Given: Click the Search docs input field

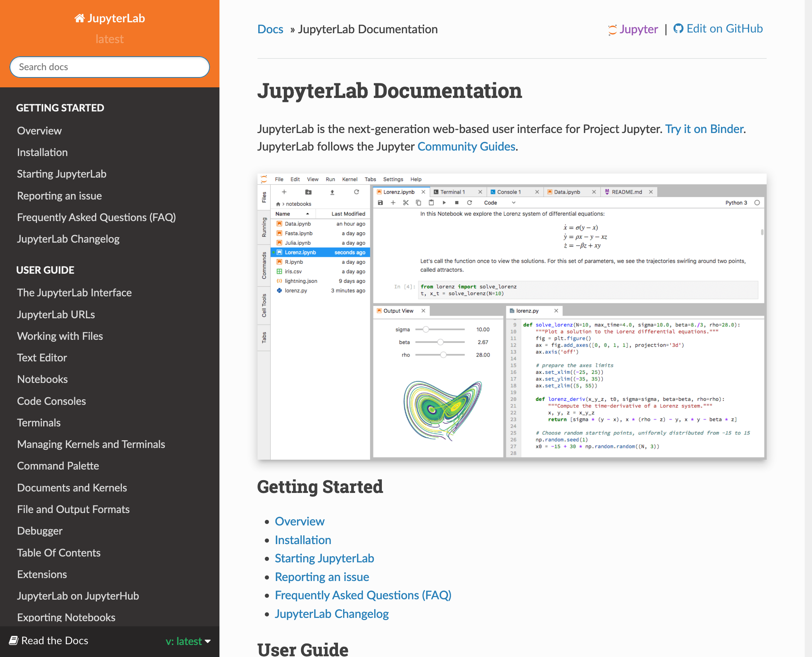Looking at the screenshot, I should pos(109,67).
